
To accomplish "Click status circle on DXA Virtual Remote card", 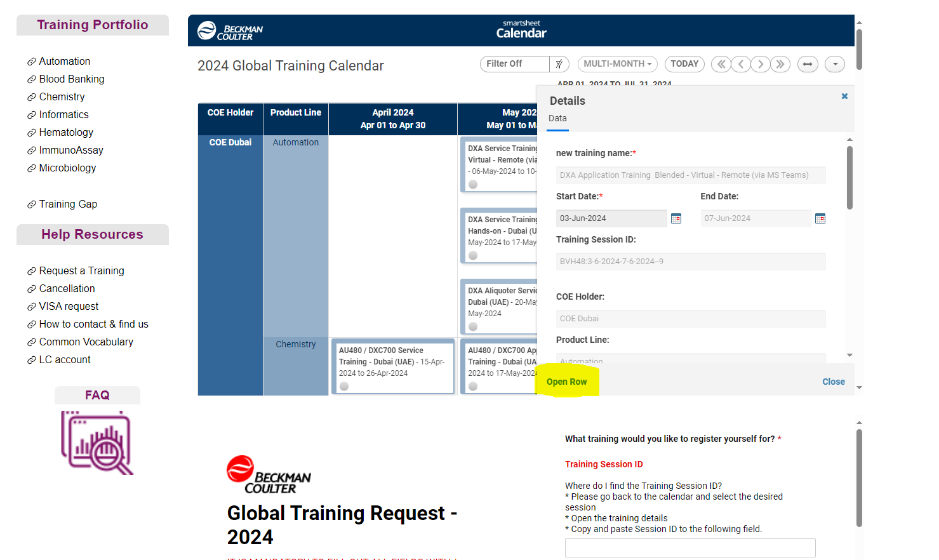I will point(473,184).
